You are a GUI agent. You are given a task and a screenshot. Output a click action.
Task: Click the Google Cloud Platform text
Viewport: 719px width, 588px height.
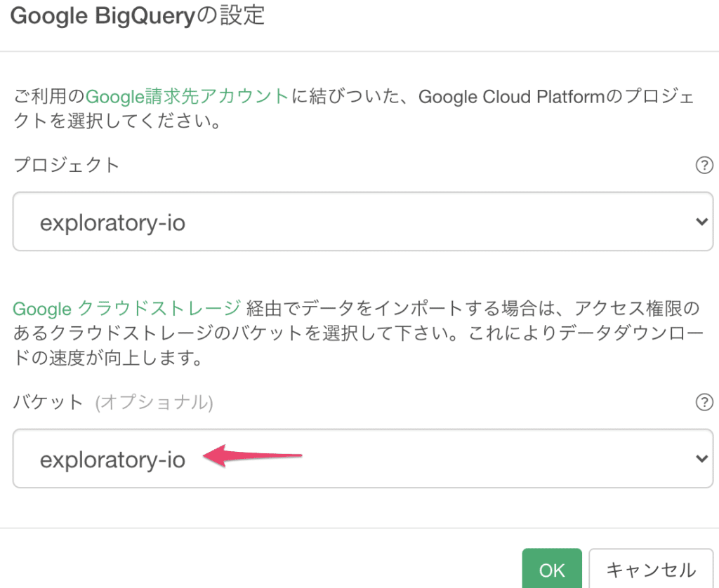(511, 96)
